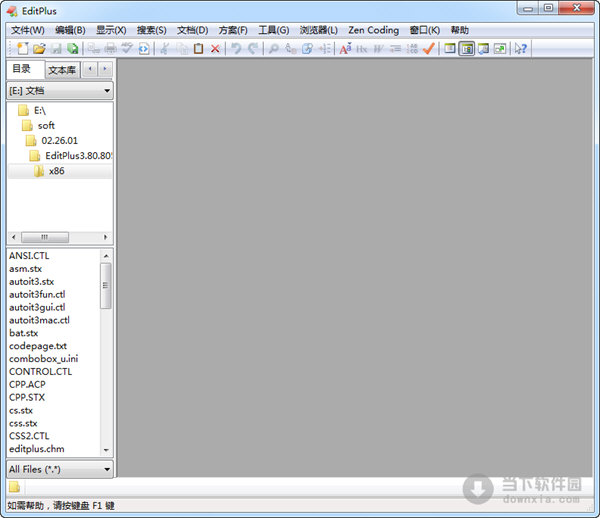Image resolution: width=600 pixels, height=518 pixels.
Task: Toggle Full Screen with the green arrow icon
Action: pos(500,49)
